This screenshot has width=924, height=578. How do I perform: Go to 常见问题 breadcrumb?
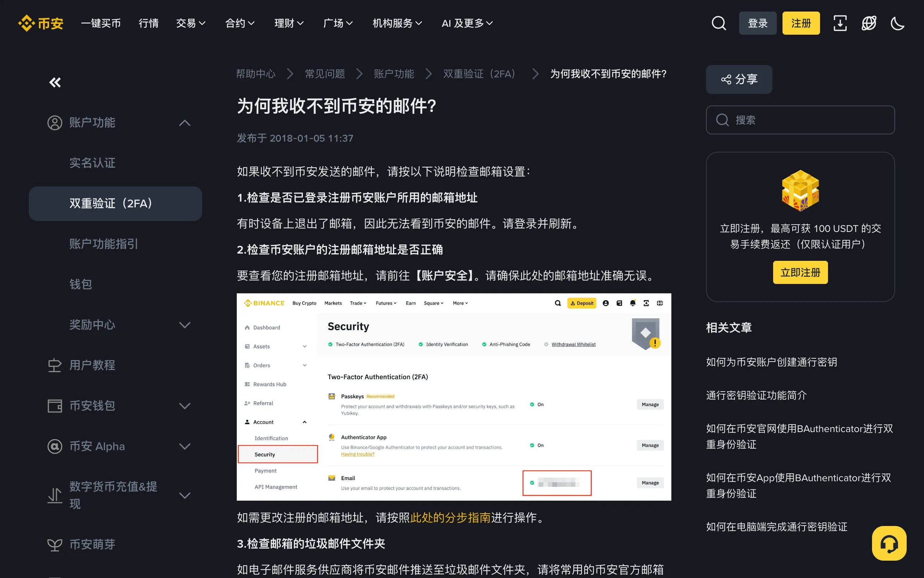(325, 74)
